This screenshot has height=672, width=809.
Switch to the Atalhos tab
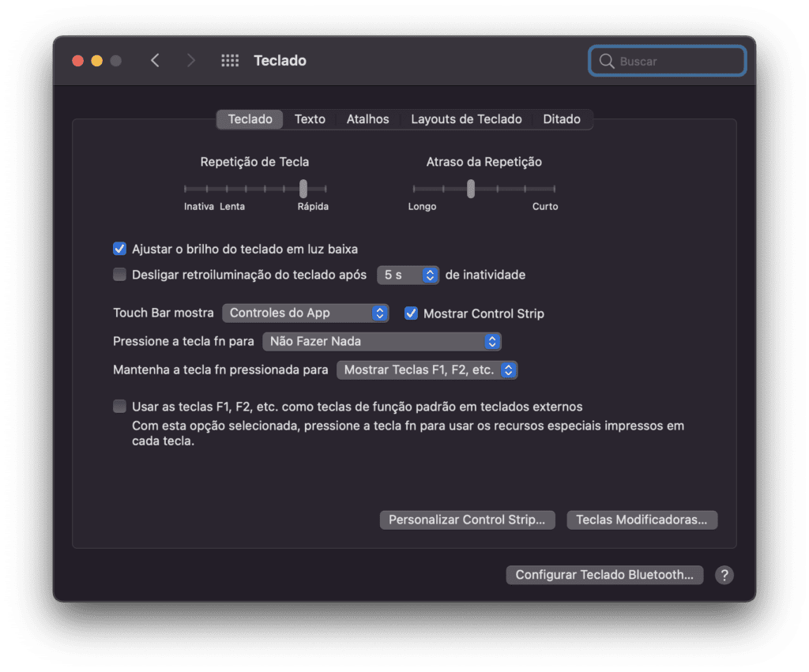[x=367, y=119]
